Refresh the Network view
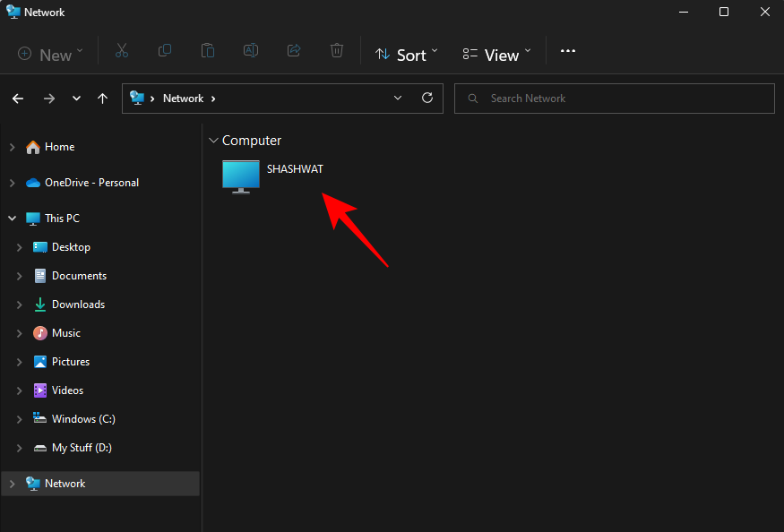This screenshot has width=784, height=532. coord(427,98)
